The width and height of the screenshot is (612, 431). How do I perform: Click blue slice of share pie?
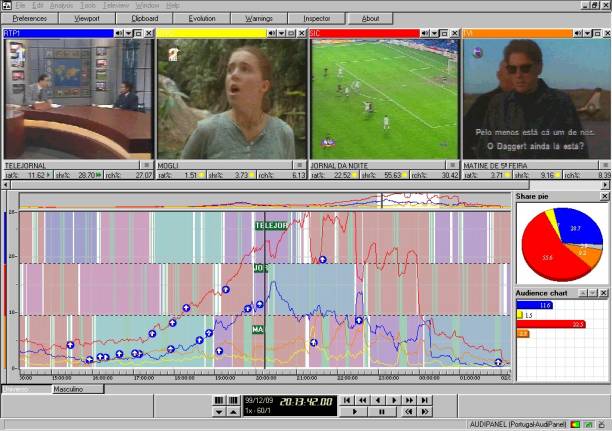pos(578,228)
